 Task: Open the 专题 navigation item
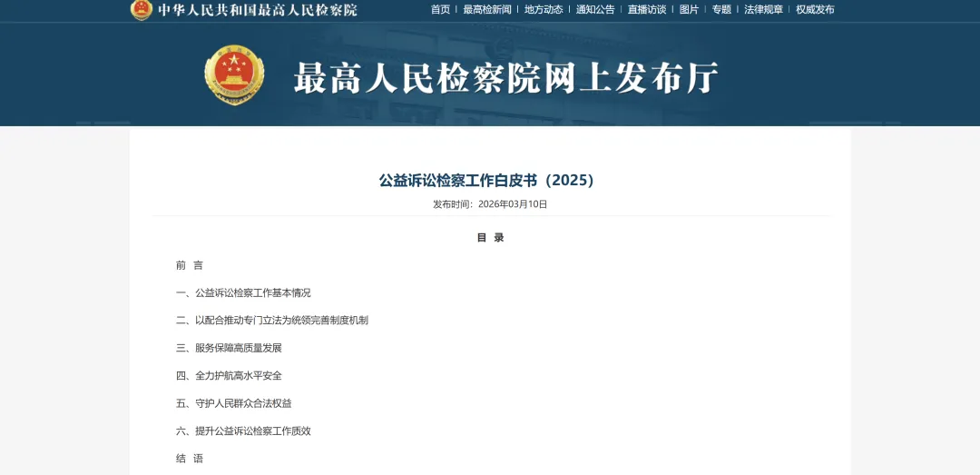click(x=721, y=9)
